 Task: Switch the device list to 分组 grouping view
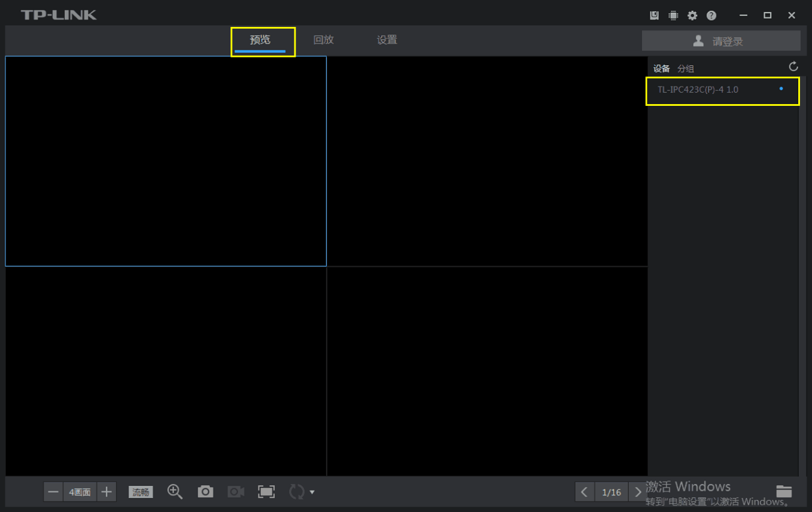tap(685, 68)
